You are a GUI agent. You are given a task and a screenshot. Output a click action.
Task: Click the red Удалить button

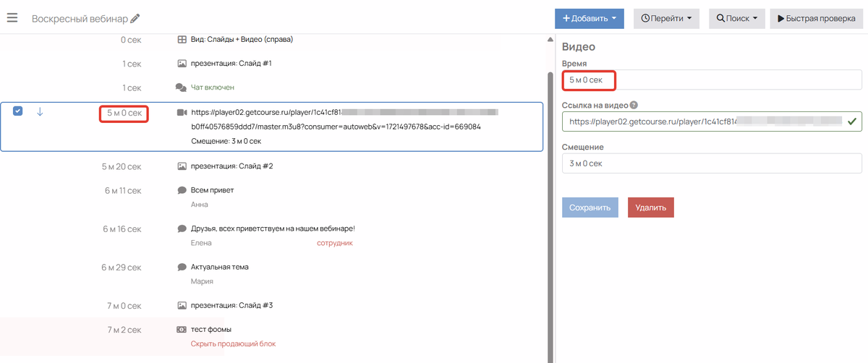coord(651,208)
